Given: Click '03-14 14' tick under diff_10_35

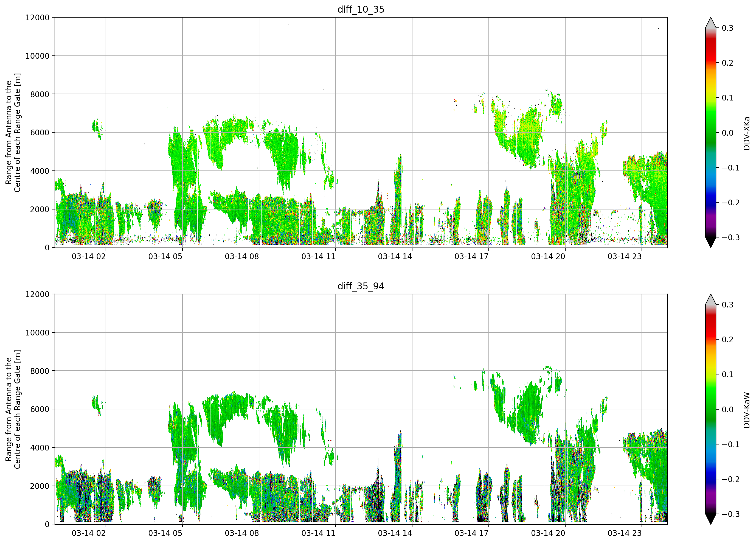Looking at the screenshot, I should pyautogui.click(x=395, y=256).
